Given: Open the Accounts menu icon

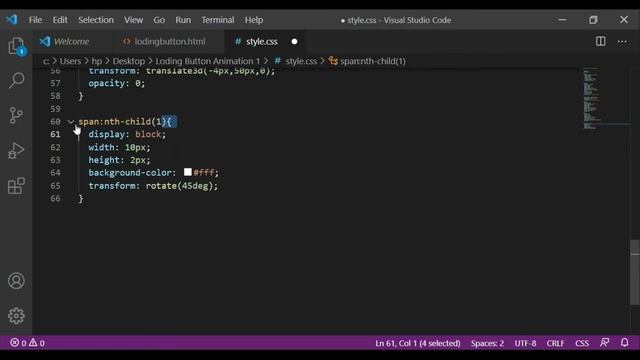Looking at the screenshot, I should (16, 281).
